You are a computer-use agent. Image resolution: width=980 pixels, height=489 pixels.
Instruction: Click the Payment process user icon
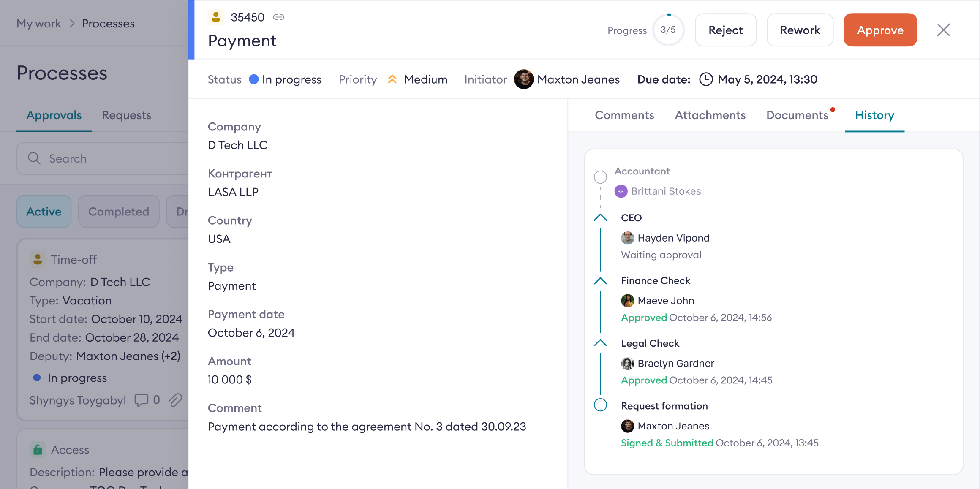click(x=216, y=17)
